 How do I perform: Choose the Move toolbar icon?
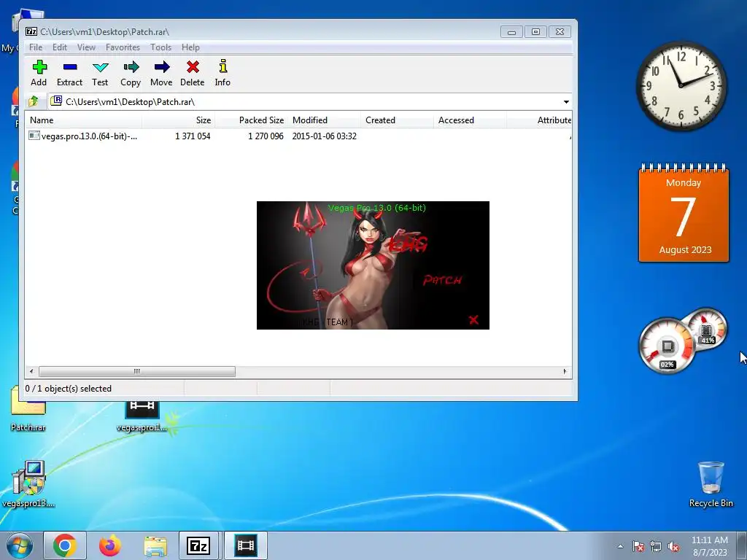161,73
